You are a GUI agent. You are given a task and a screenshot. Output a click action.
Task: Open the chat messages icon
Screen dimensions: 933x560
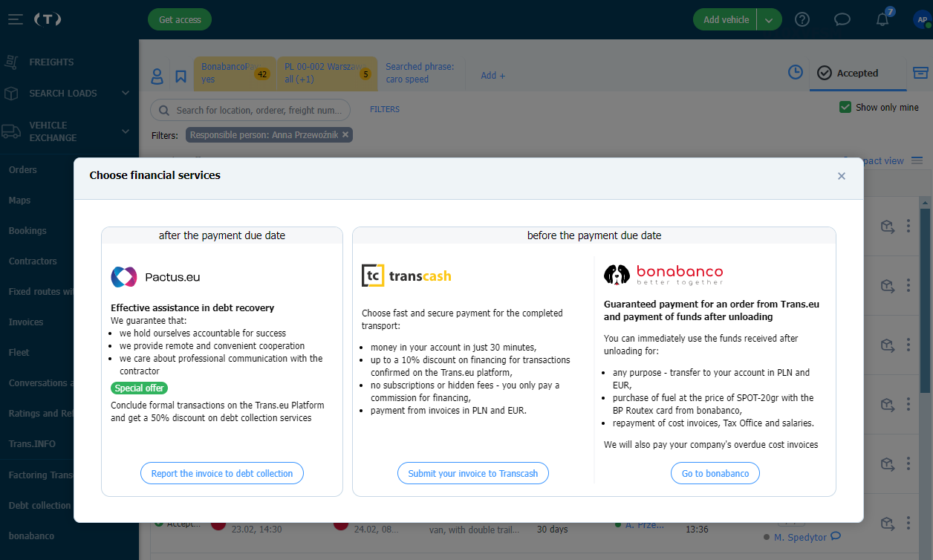tap(842, 19)
